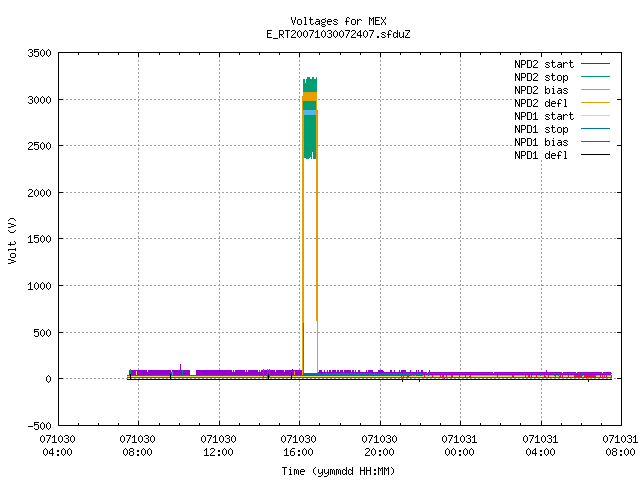
Task: Click the x-axis tick label 071030 08:00
Action: pyautogui.click(x=138, y=446)
